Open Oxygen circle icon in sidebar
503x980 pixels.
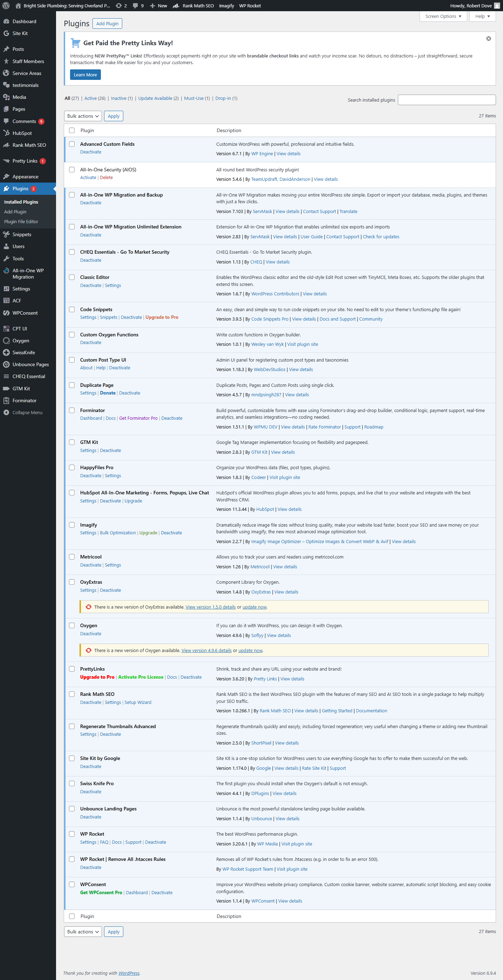[6, 341]
